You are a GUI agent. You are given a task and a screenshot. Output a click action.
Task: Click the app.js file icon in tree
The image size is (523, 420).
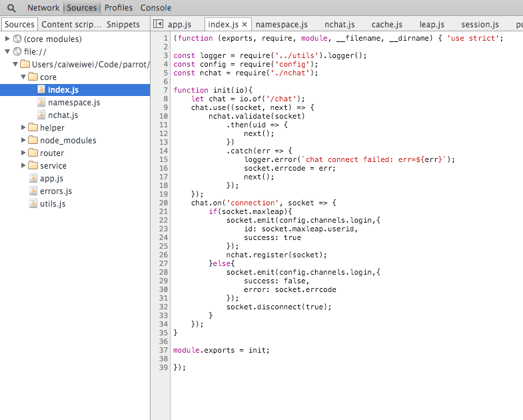[x=33, y=179]
